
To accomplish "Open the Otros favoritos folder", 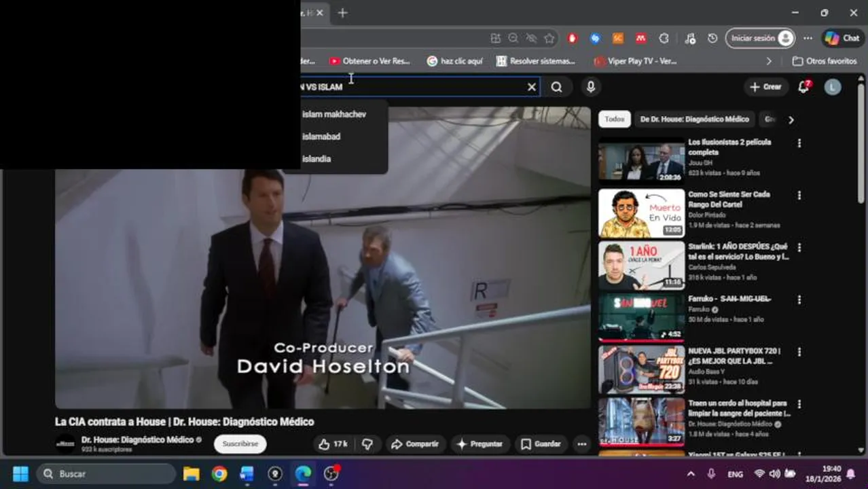I will pyautogui.click(x=825, y=61).
